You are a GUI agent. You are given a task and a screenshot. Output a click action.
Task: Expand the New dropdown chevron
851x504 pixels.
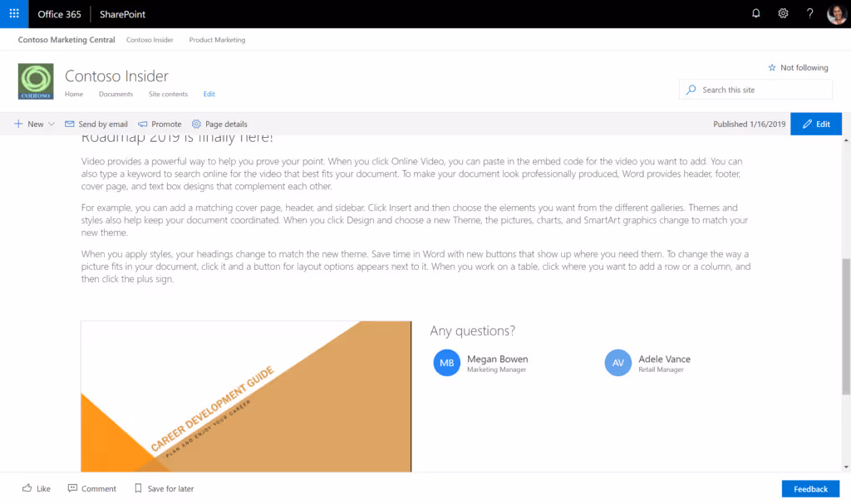coord(52,124)
